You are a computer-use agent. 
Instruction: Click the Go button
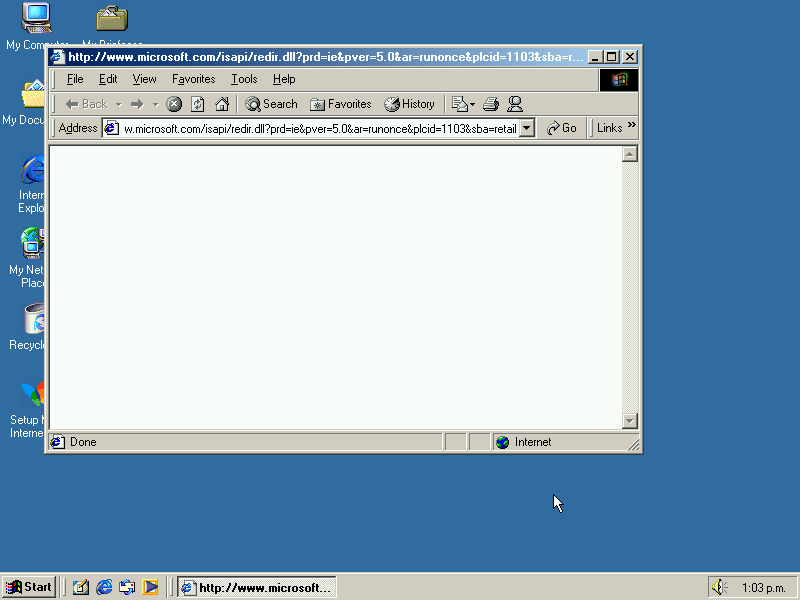pyautogui.click(x=561, y=128)
